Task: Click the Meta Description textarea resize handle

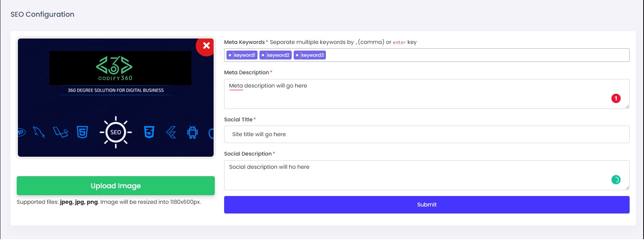Action: point(627,106)
